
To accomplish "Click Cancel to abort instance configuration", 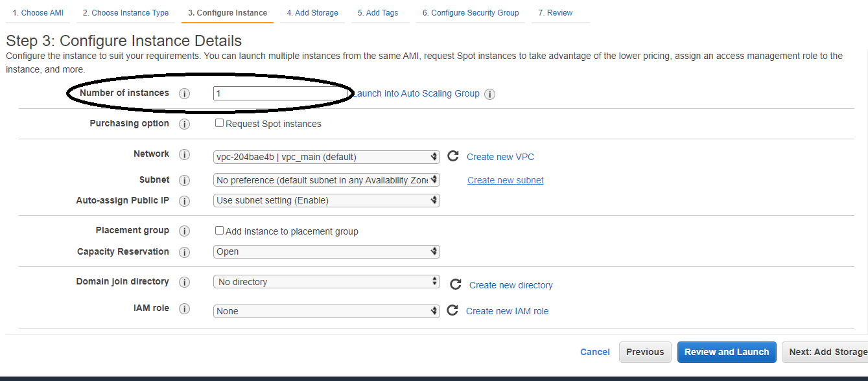I will tap(594, 352).
